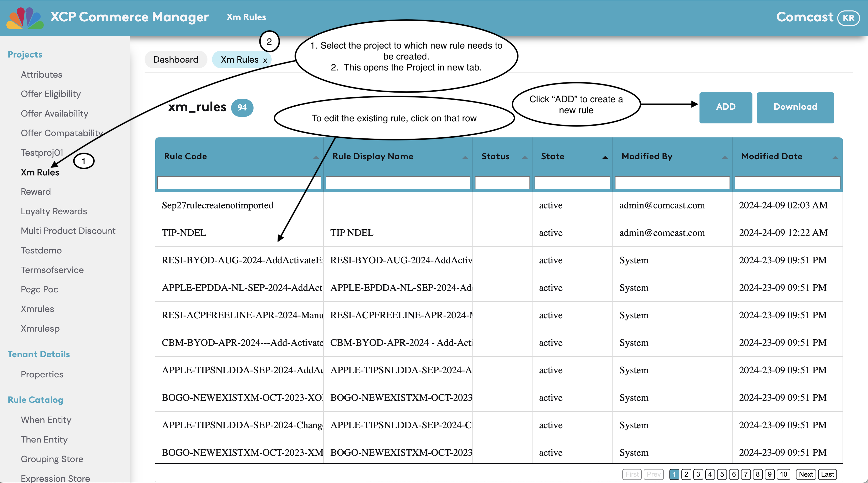This screenshot has width=868, height=483.
Task: Focus the Status filter field
Action: click(502, 183)
